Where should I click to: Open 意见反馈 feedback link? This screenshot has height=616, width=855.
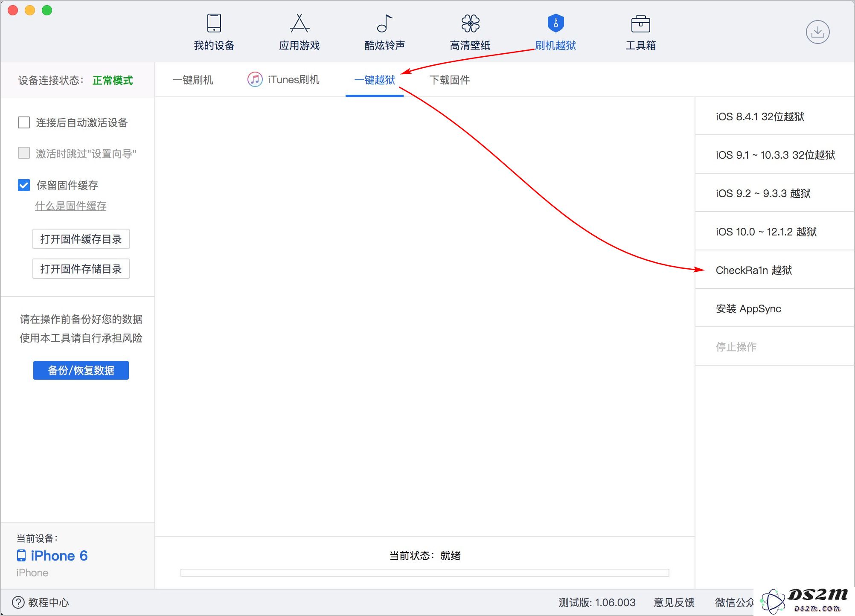tap(674, 602)
